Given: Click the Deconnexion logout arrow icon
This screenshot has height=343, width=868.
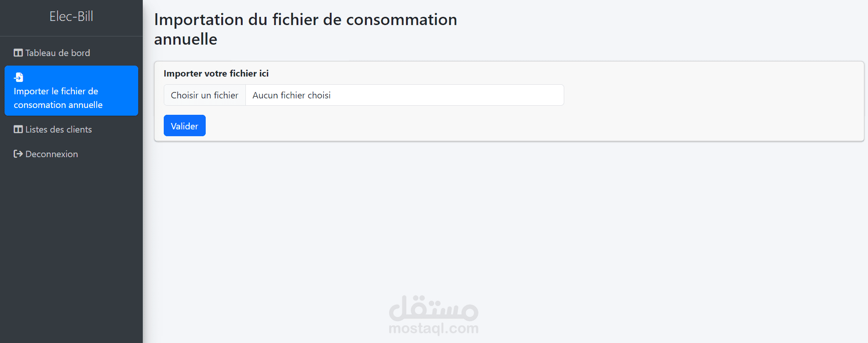Looking at the screenshot, I should [x=18, y=154].
